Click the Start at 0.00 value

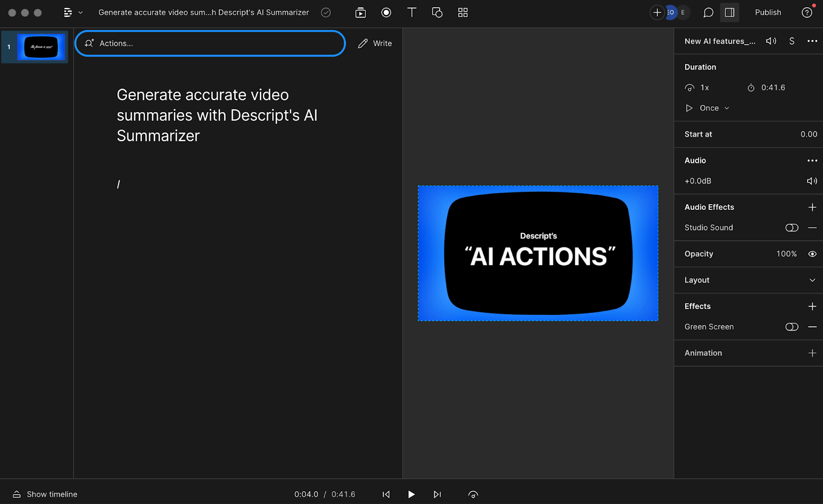pos(809,134)
